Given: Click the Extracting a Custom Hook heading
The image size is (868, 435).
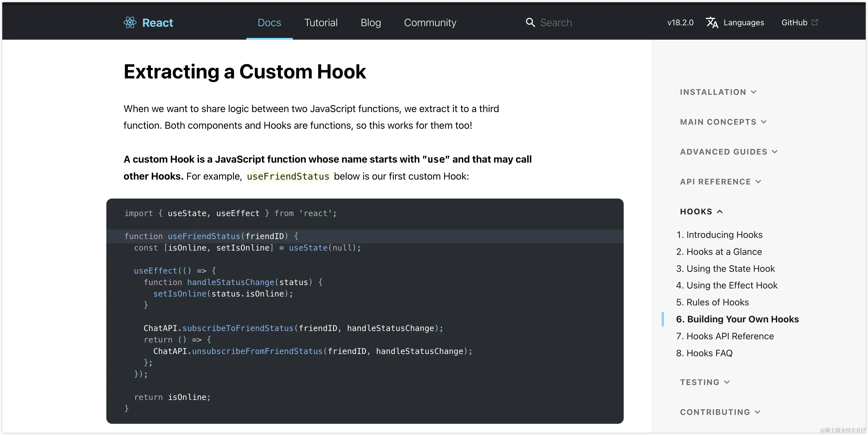Looking at the screenshot, I should click(x=245, y=72).
